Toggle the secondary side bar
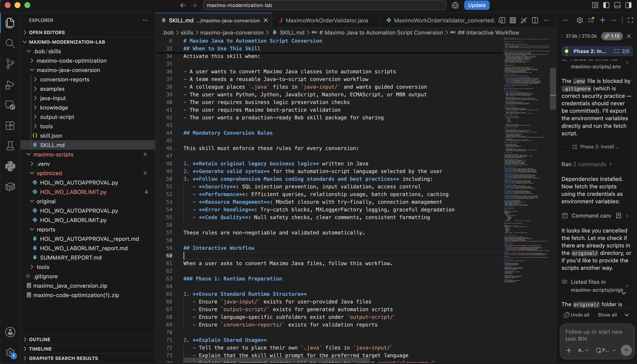 point(628,5)
